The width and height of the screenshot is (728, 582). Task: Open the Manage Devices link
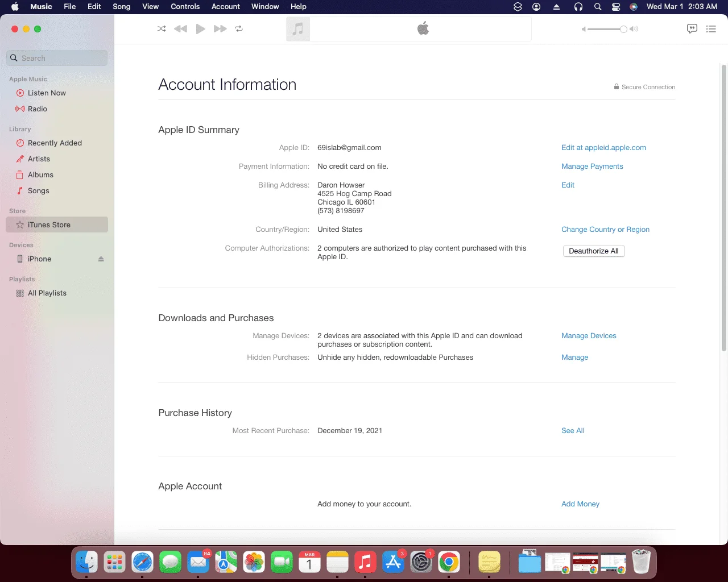point(589,335)
